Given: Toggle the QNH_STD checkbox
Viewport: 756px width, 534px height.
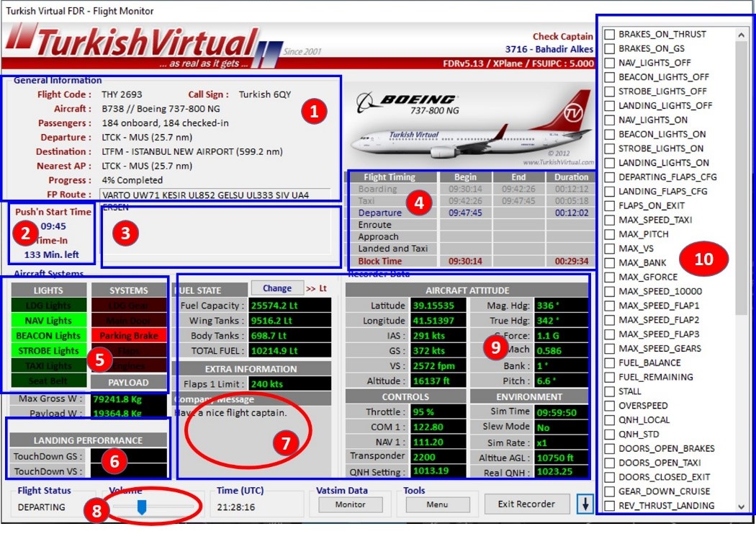Looking at the screenshot, I should [x=610, y=434].
